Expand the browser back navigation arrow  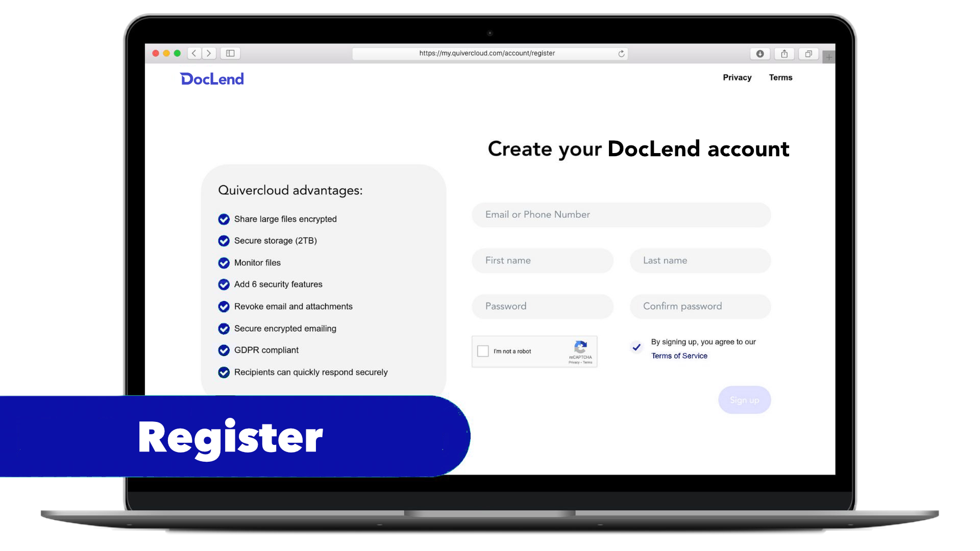click(194, 53)
